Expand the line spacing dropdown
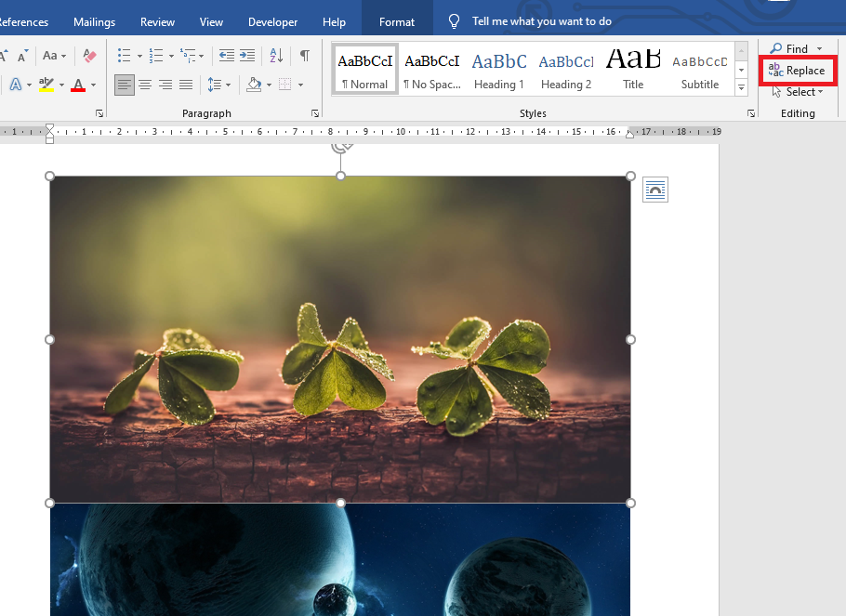 click(229, 85)
